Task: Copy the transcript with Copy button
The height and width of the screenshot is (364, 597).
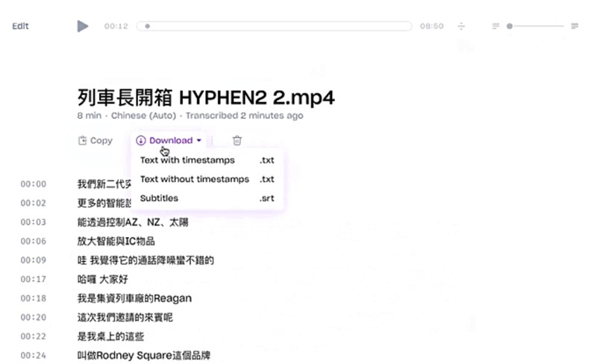Action: click(95, 140)
